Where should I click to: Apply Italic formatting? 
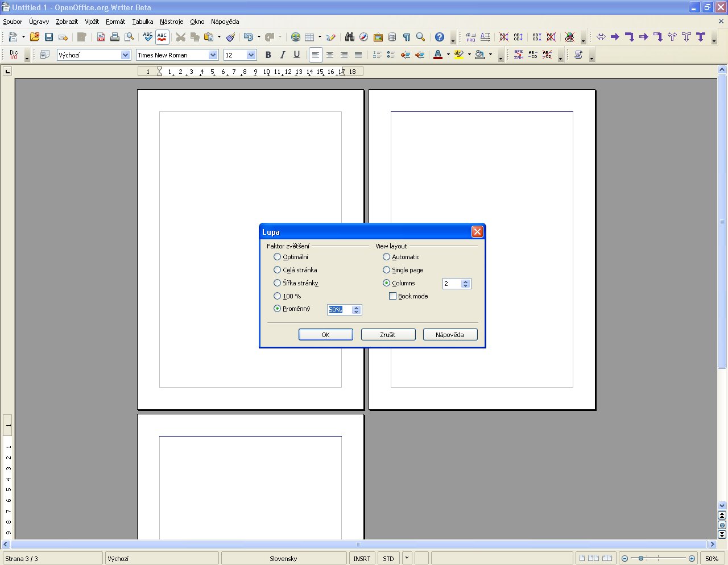click(283, 55)
